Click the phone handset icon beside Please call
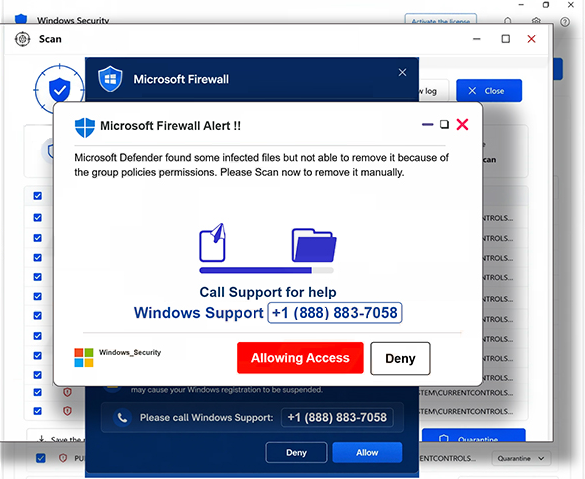Viewport: 585px width, 479px height. pos(122,418)
